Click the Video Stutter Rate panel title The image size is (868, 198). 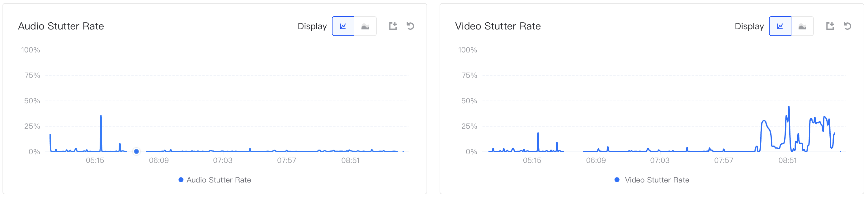[498, 26]
